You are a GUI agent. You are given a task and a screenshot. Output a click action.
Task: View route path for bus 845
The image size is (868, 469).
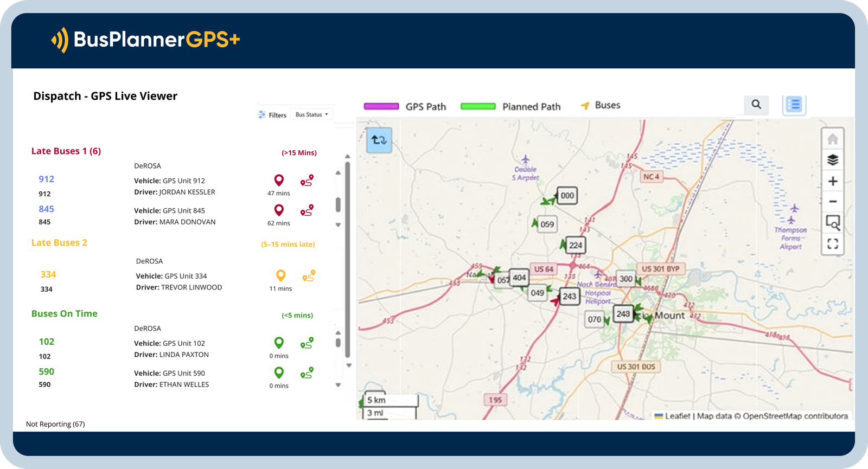pos(307,210)
